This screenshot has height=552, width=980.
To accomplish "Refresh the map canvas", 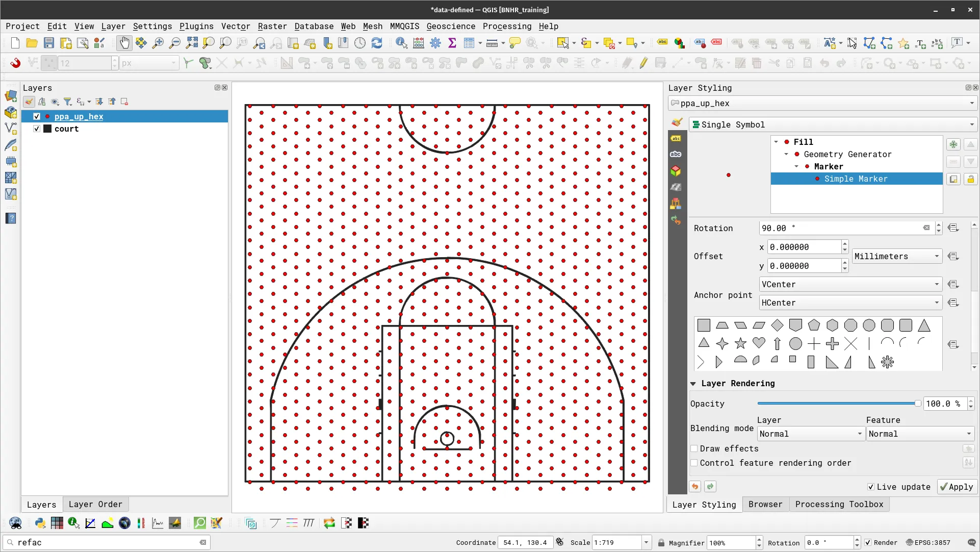I will [377, 43].
